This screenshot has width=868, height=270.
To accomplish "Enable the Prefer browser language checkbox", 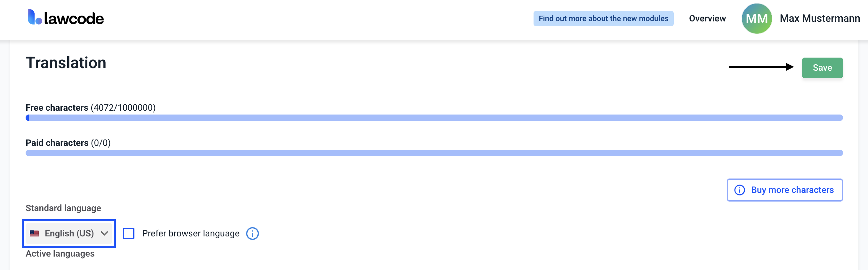I will 129,233.
